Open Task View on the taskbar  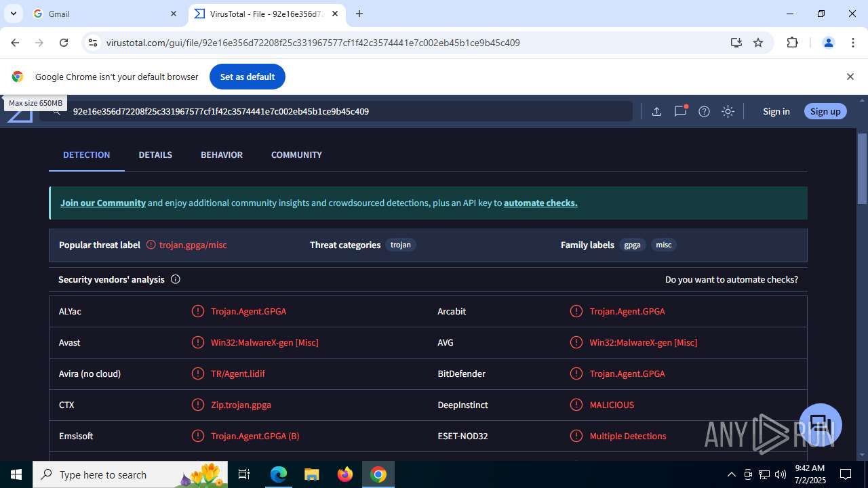tap(244, 474)
